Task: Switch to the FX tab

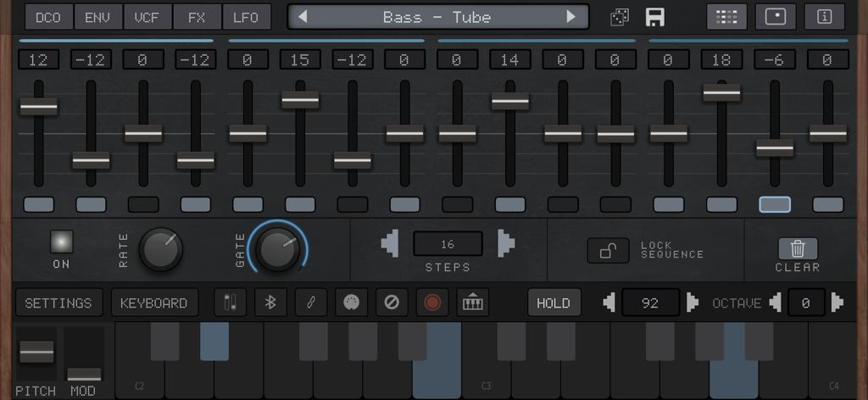Action: [x=197, y=17]
